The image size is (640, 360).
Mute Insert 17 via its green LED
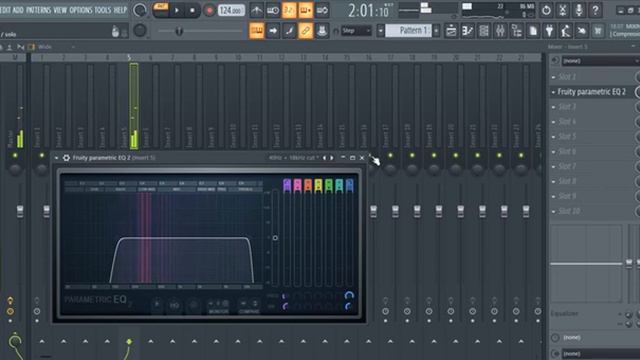(390, 156)
